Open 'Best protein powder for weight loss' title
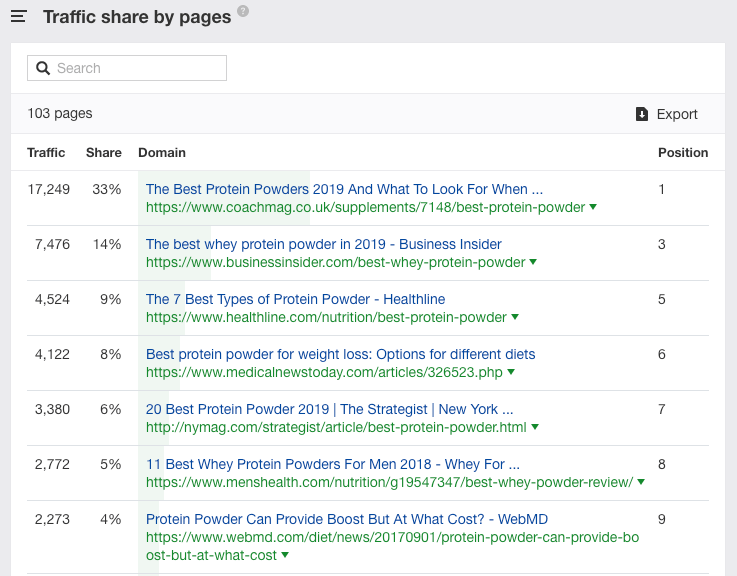The width and height of the screenshot is (737, 576). 340,354
